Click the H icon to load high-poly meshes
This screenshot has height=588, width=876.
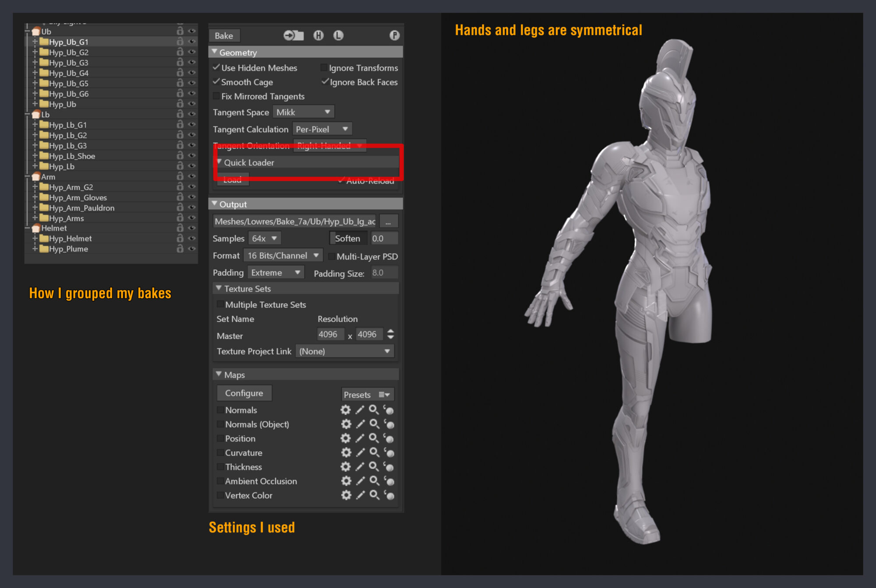pos(319,35)
